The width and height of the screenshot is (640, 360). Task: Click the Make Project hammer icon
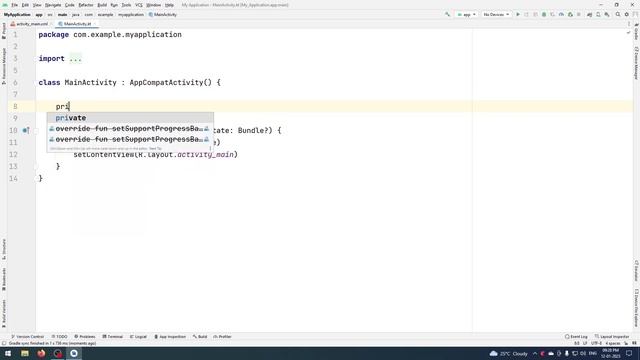[x=447, y=15]
